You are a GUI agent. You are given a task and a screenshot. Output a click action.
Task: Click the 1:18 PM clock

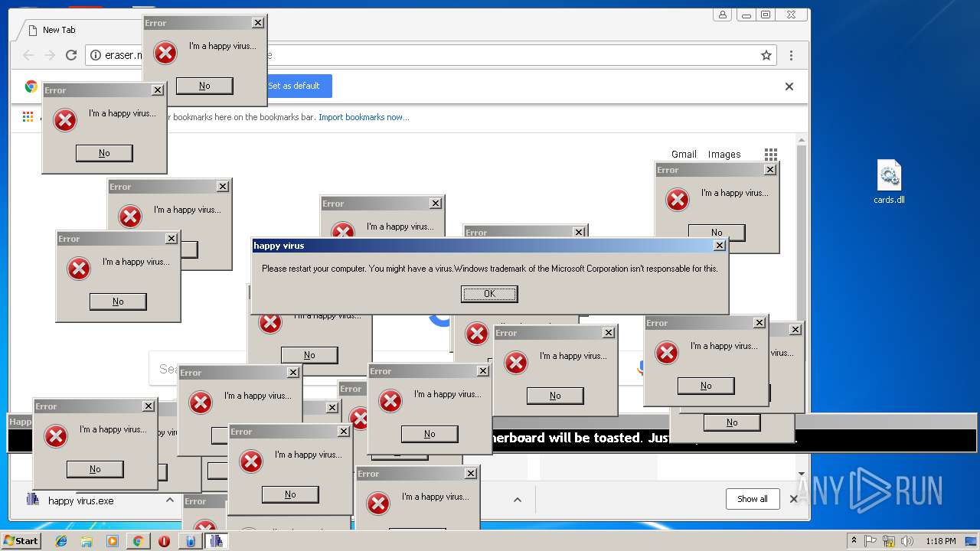click(x=940, y=541)
